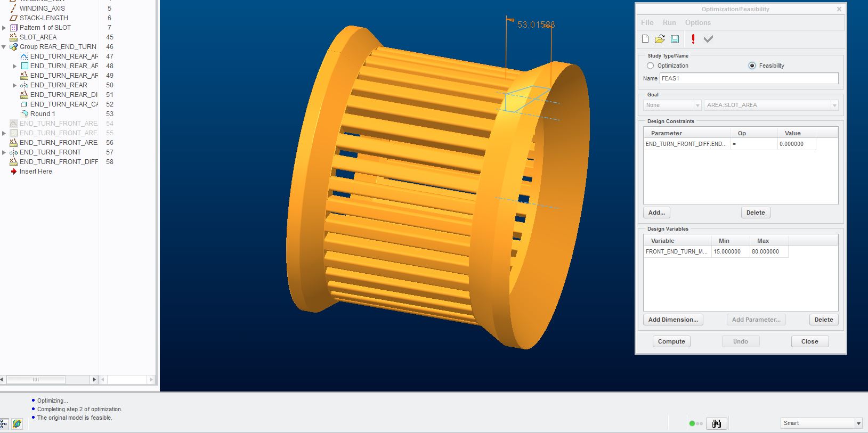868x433 pixels.
Task: Click the constraint operator = cell
Action: click(x=754, y=144)
